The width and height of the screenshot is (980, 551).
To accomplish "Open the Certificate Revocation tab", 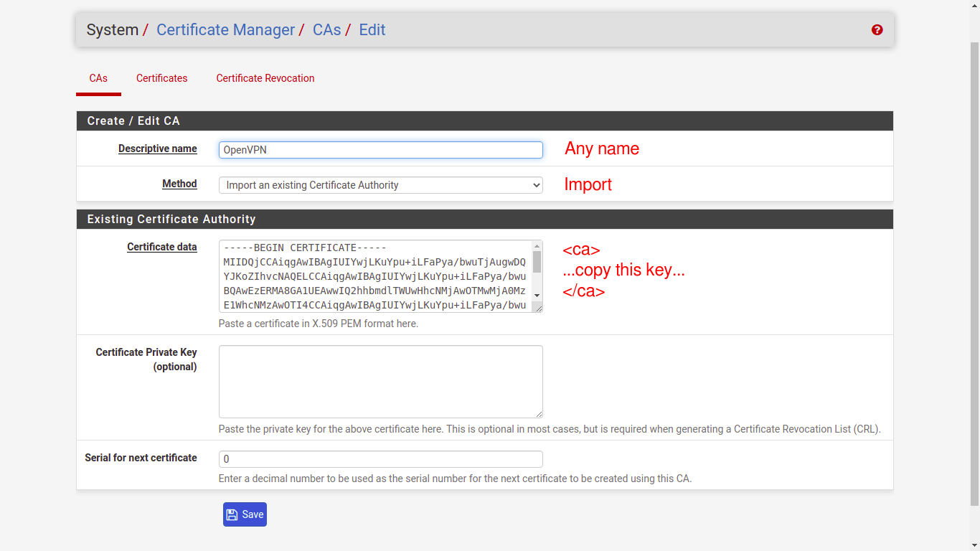I will tap(265, 78).
